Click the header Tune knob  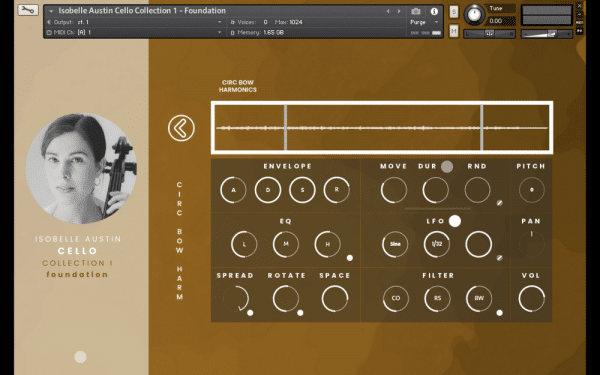click(x=474, y=15)
